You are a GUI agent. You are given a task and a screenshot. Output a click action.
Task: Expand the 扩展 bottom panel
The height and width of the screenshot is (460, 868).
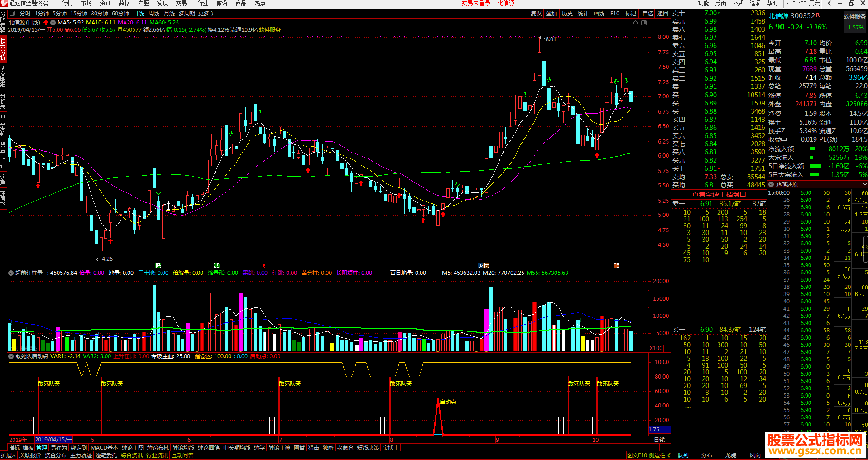pos(8,455)
